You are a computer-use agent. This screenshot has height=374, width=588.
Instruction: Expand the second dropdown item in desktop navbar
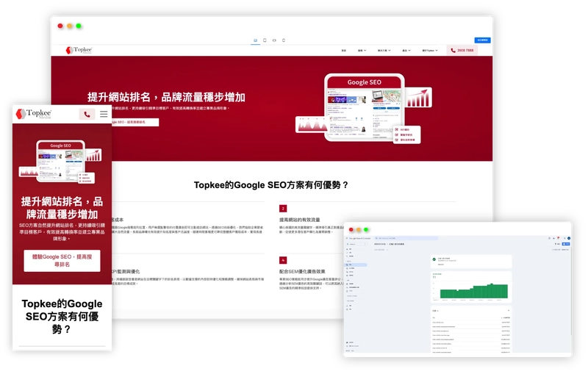pos(362,51)
